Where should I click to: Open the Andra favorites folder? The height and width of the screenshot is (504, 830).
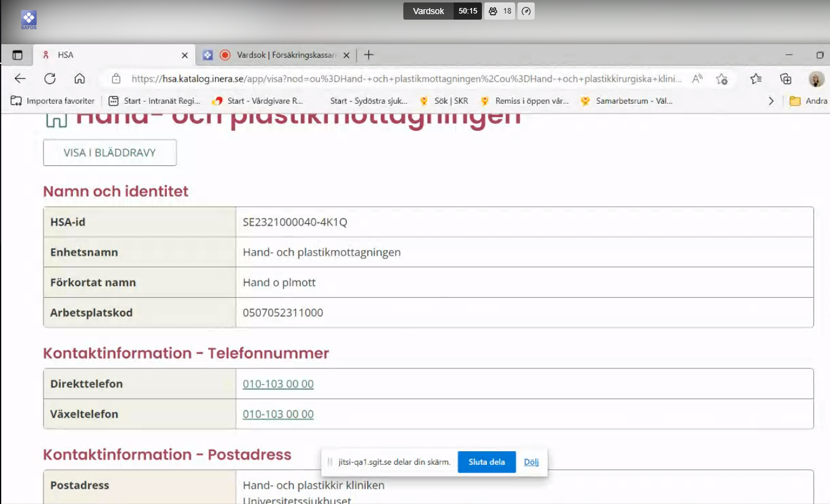[809, 101]
